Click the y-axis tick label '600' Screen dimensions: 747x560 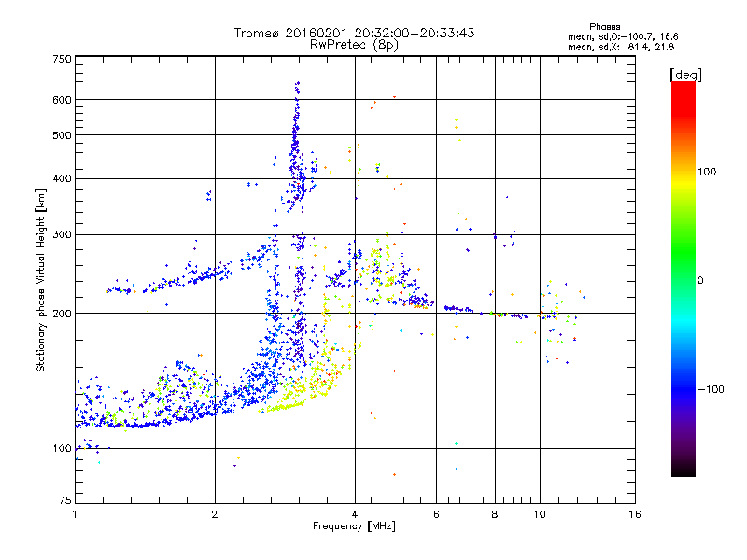(x=62, y=100)
